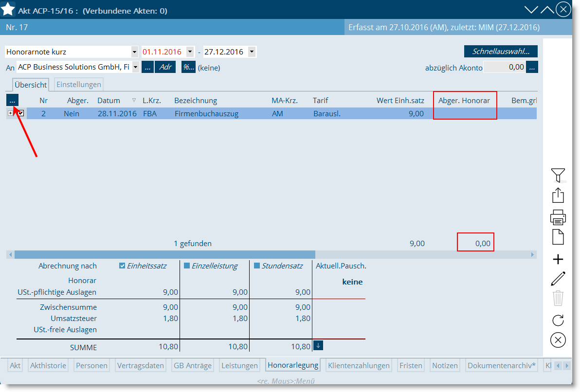Click the Adr address button
This screenshot has width=580, height=392.
165,67
